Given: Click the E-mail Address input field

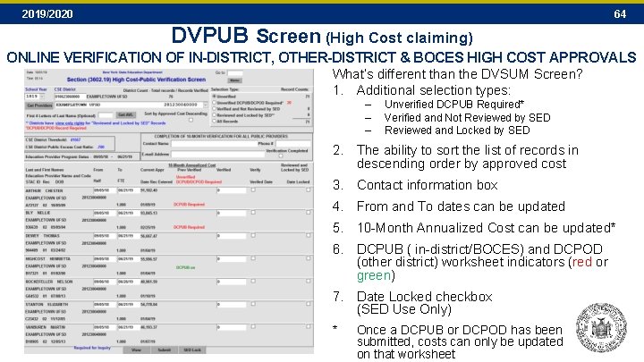Looking at the screenshot, I should point(218,155).
